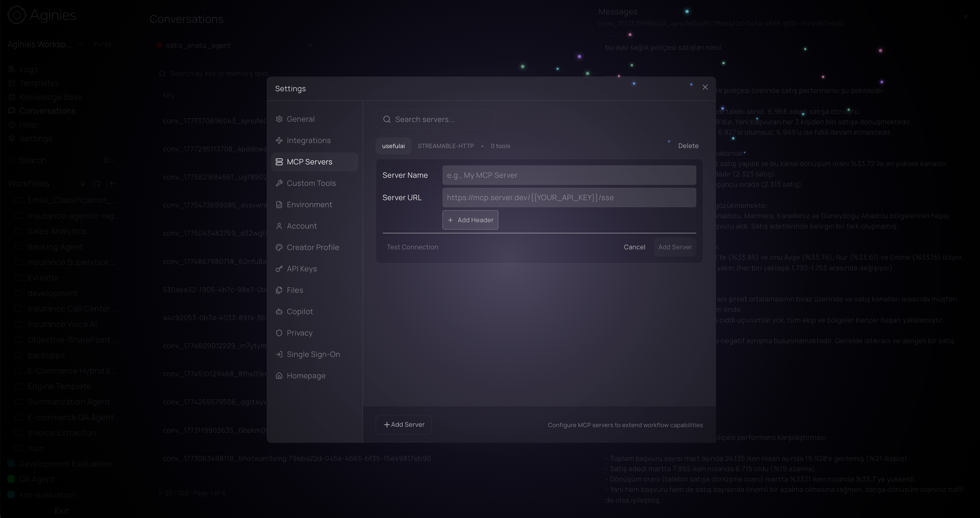Click the Server Name input field

(569, 175)
